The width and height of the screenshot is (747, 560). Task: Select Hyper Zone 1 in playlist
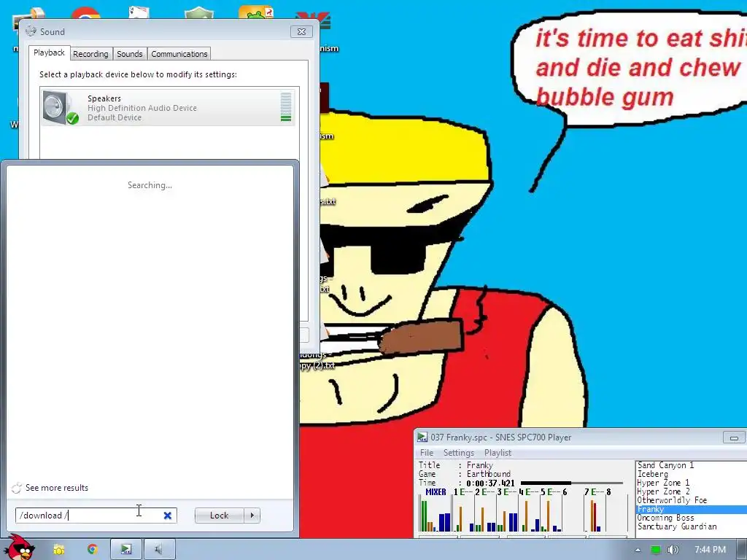pyautogui.click(x=663, y=483)
